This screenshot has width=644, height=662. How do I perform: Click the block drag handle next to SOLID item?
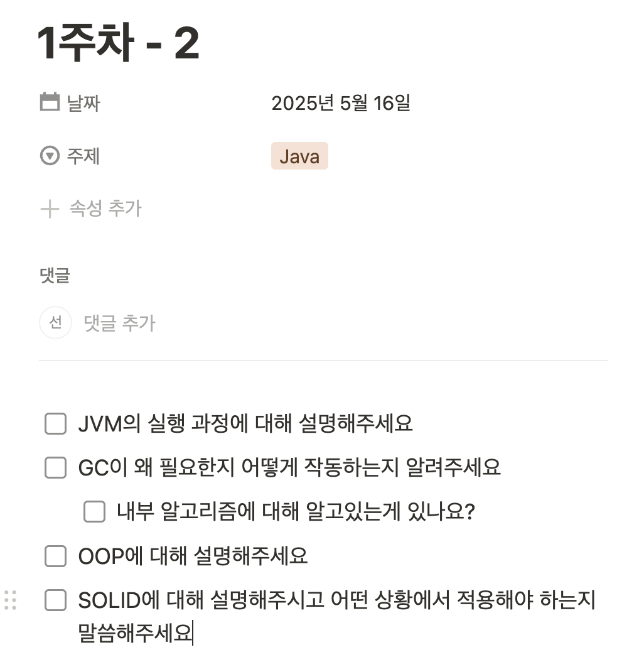point(11,600)
